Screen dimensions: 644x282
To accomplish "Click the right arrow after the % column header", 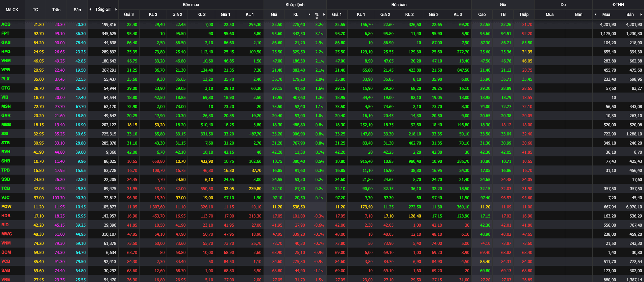I will coord(324,15).
